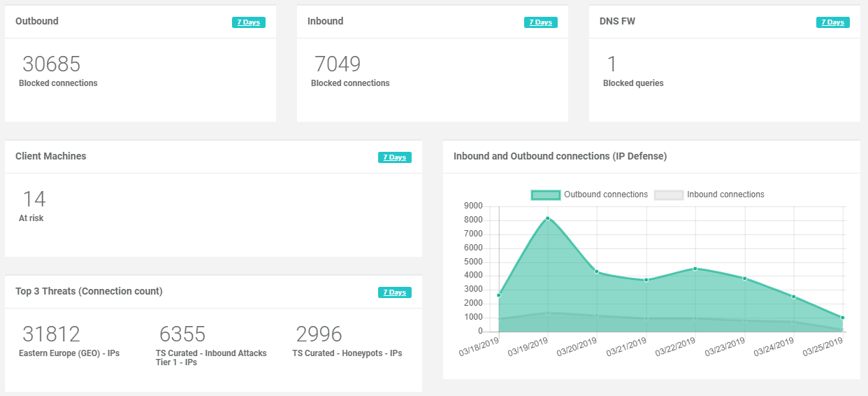
Task: Select TS Curated - Honeypots - IPs threat
Action: click(347, 353)
